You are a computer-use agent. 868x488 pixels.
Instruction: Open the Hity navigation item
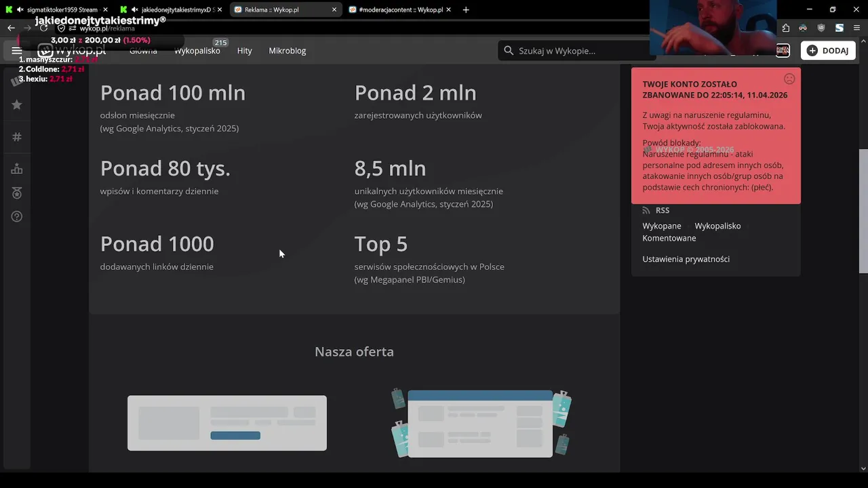point(245,51)
